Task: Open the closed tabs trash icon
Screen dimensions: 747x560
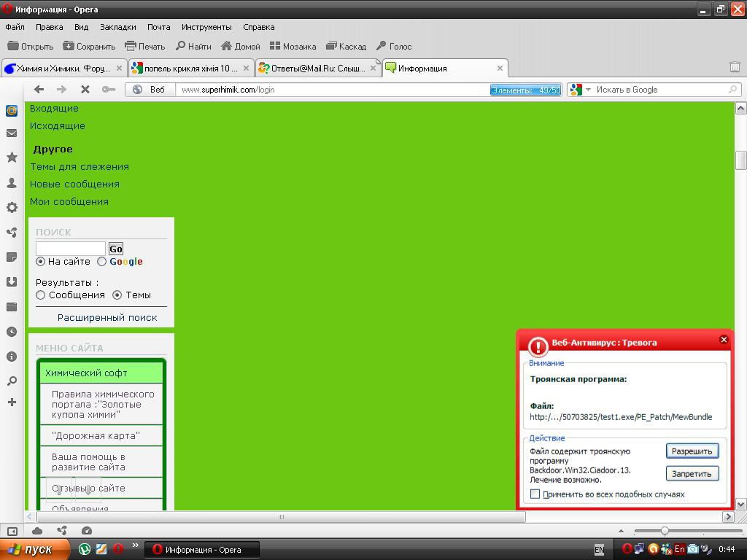Action: pyautogui.click(x=735, y=67)
